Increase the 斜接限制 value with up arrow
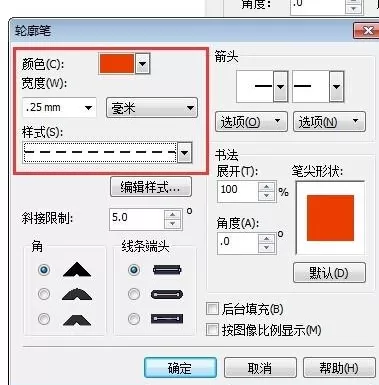The image size is (379, 385). tap(173, 214)
